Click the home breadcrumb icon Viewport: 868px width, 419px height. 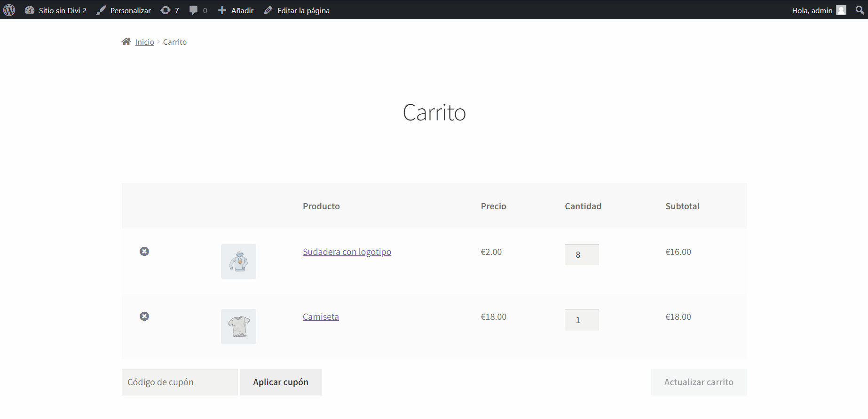pyautogui.click(x=126, y=42)
